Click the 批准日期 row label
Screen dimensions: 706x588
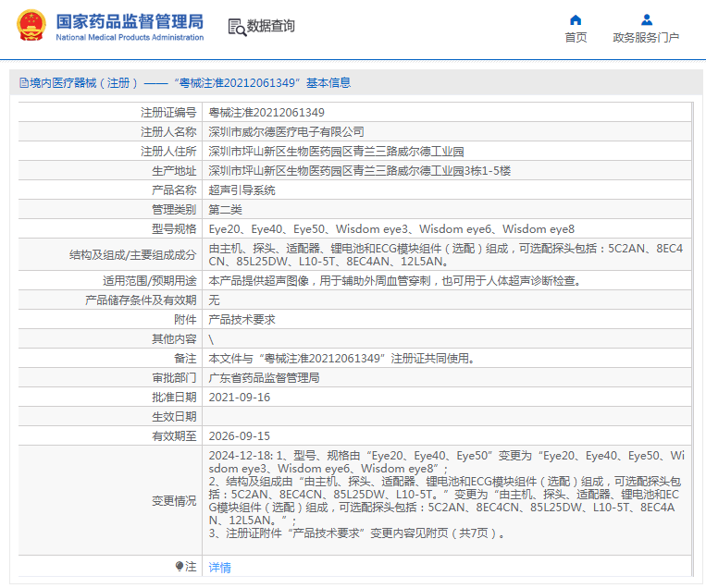174,398
